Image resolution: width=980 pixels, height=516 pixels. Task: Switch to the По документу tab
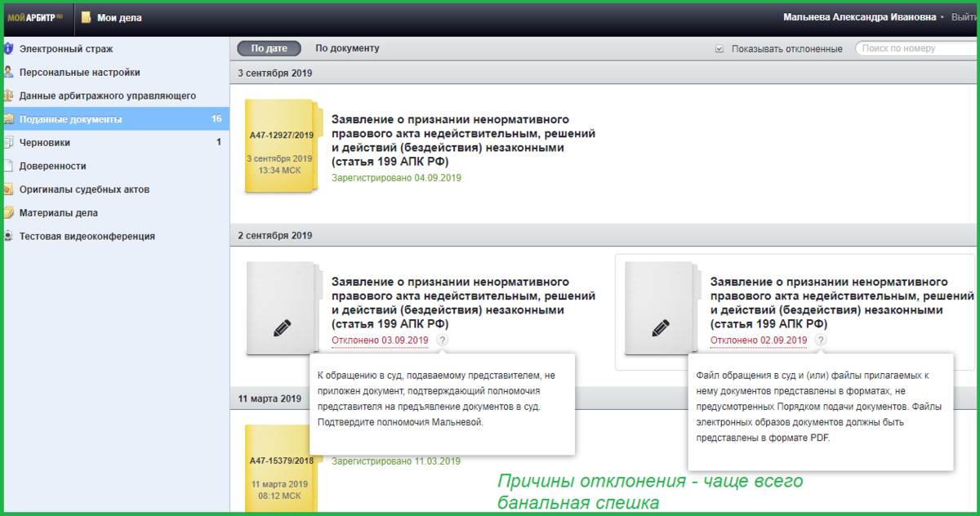pos(347,48)
